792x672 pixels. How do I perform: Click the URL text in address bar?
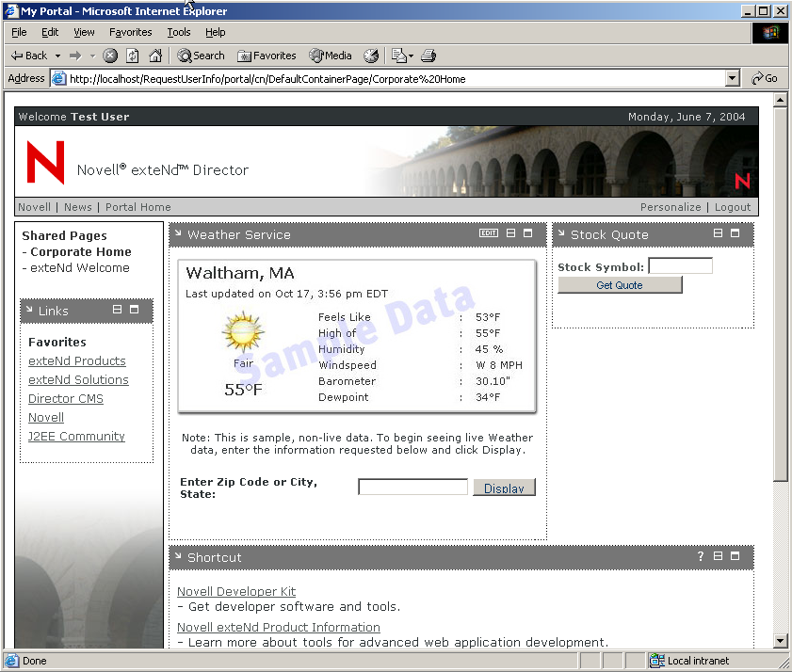[267, 79]
